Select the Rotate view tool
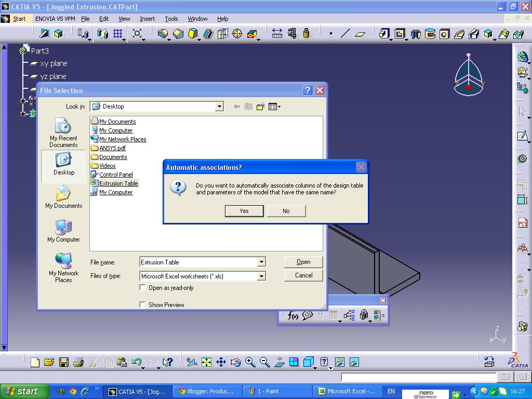532x399 pixels. (x=235, y=362)
